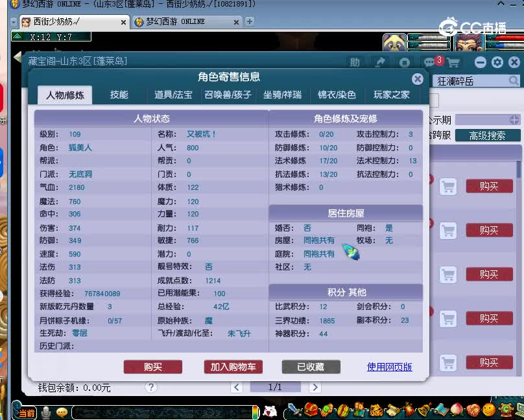Click the share arrow icon in 藏宝阁 header
The height and width of the screenshot is (420, 524).
(380, 62)
